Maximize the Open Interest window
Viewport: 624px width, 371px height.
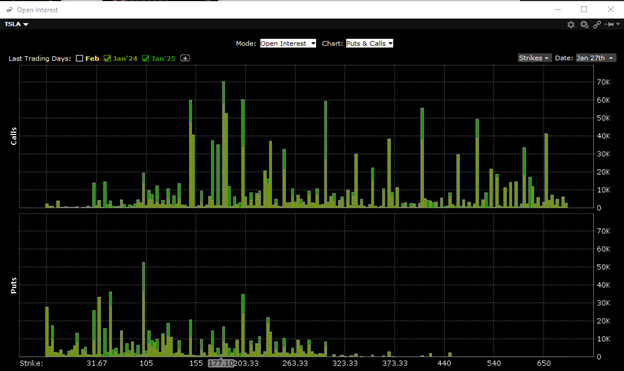(x=584, y=9)
